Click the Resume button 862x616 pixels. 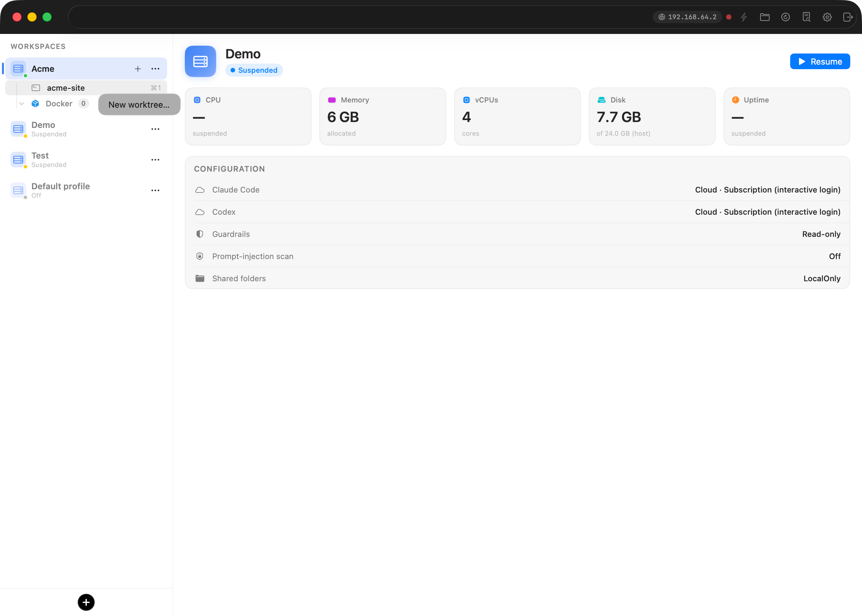coord(820,61)
